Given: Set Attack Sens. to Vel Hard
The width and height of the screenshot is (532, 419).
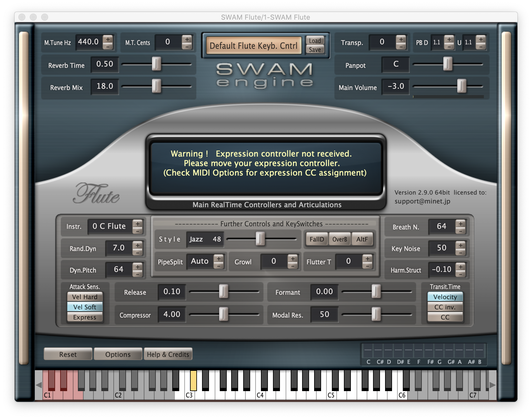Looking at the screenshot, I should (85, 297).
